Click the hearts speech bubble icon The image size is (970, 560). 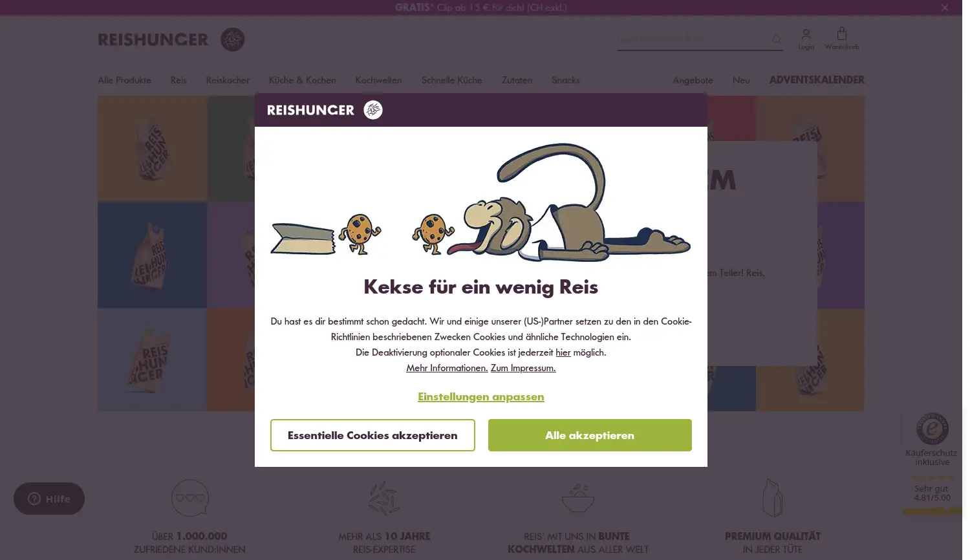189,497
